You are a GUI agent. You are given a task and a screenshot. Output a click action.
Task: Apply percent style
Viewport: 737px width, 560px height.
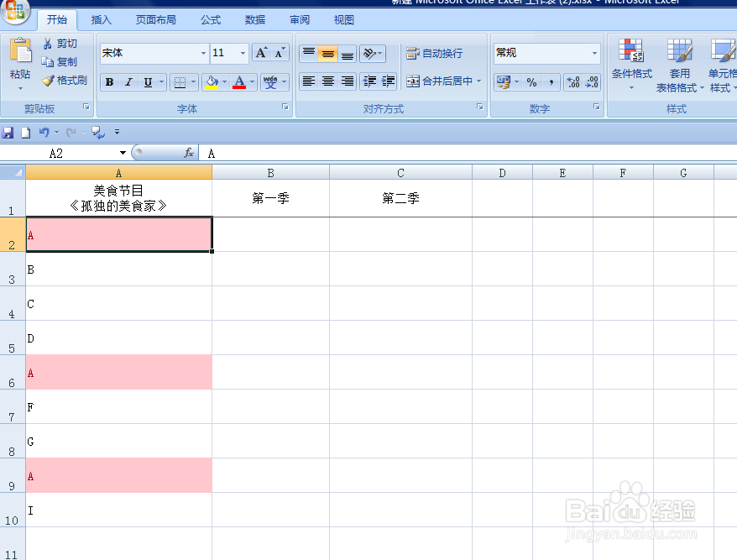[531, 82]
